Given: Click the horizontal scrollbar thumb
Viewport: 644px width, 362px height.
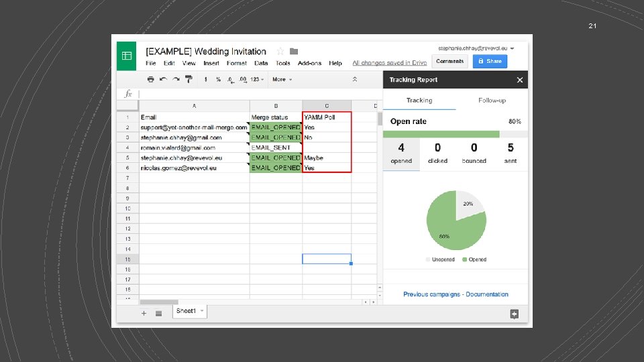Looking at the screenshot, I should pos(159,302).
